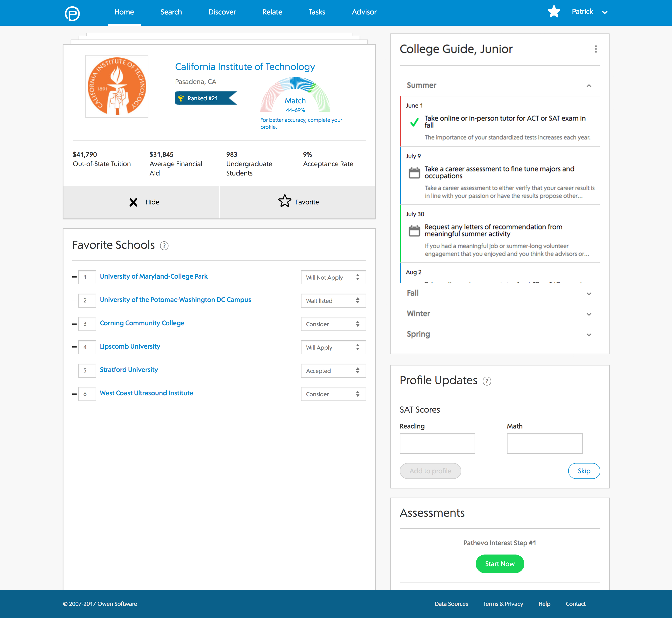Screen dimensions: 672x618
Task: Open the Data Sources footer link
Action: 451,604
